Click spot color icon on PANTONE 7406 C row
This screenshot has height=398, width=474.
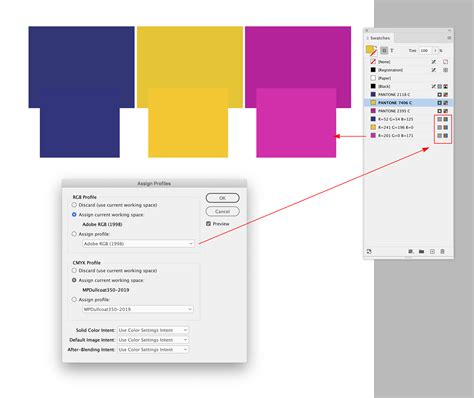[440, 103]
